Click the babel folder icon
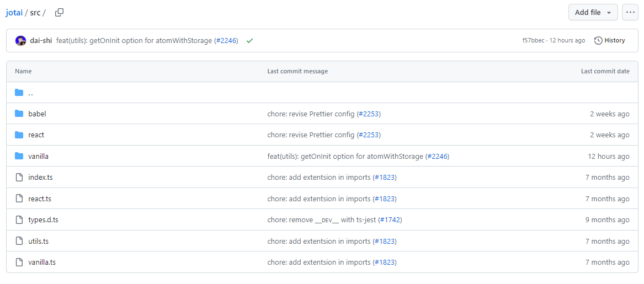 pos(19,114)
